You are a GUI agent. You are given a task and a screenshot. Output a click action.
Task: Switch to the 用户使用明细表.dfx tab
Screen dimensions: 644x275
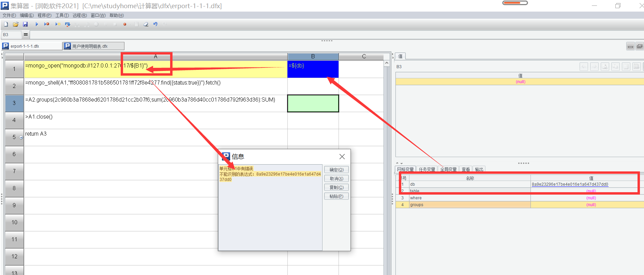coord(94,46)
